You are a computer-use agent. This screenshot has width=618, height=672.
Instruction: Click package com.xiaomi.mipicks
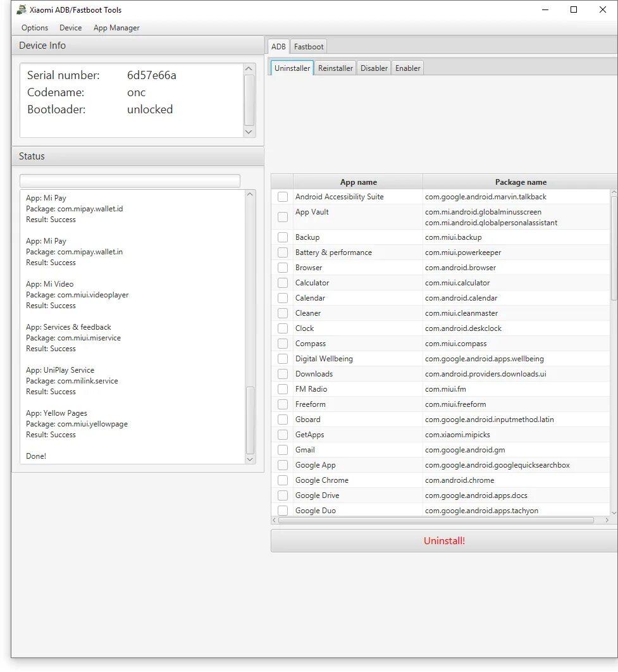(457, 435)
